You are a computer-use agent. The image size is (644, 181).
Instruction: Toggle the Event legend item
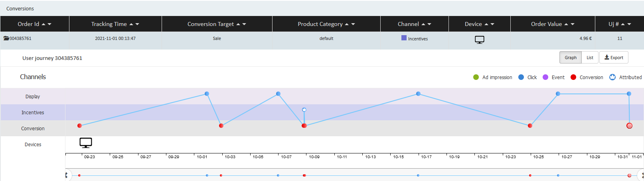pos(553,78)
